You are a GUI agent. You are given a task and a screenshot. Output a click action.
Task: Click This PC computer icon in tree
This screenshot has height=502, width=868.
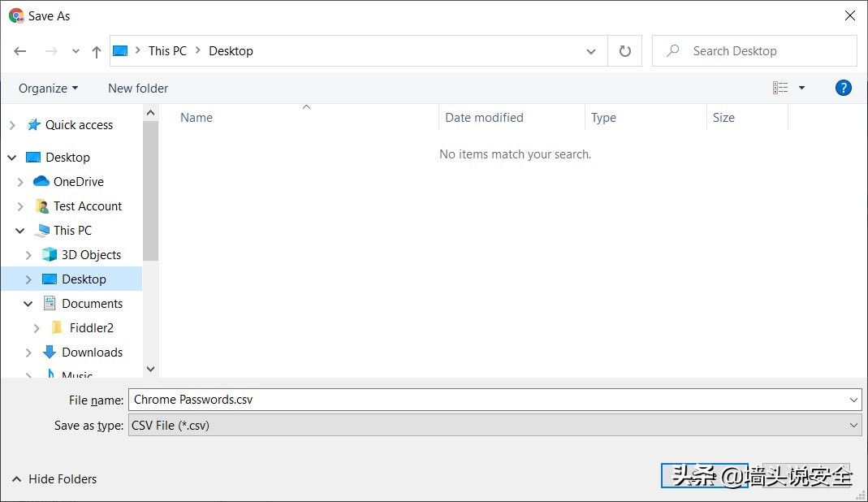click(42, 231)
